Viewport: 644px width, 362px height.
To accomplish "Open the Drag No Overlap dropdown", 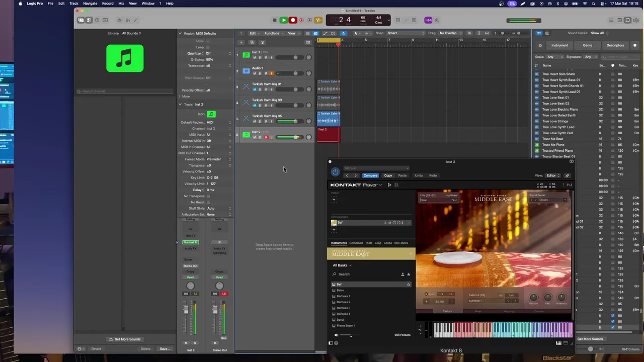I will [x=452, y=33].
